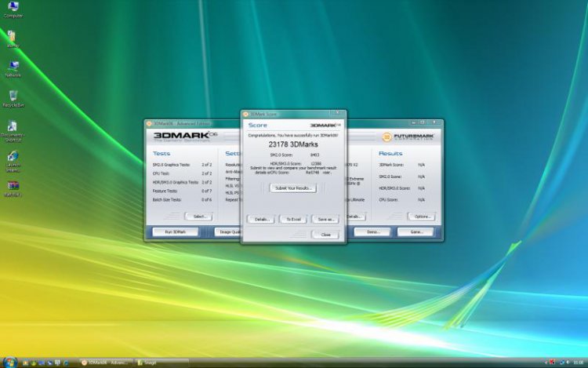Click the CPU Test row in Tests
The width and height of the screenshot is (588, 368).
coord(182,173)
